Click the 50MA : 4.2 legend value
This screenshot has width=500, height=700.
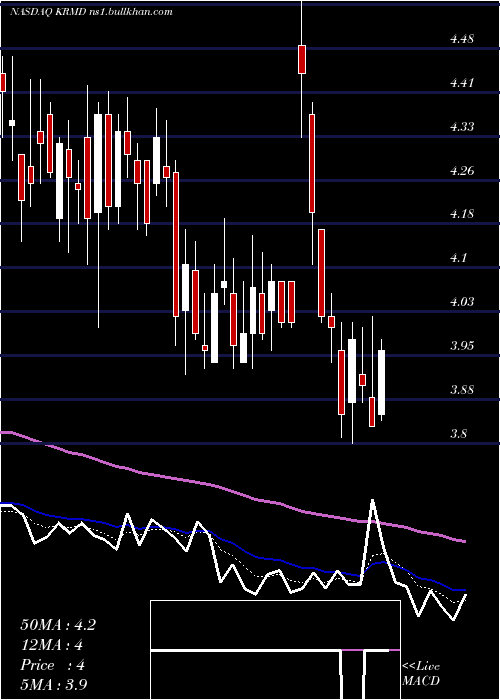pyautogui.click(x=58, y=625)
